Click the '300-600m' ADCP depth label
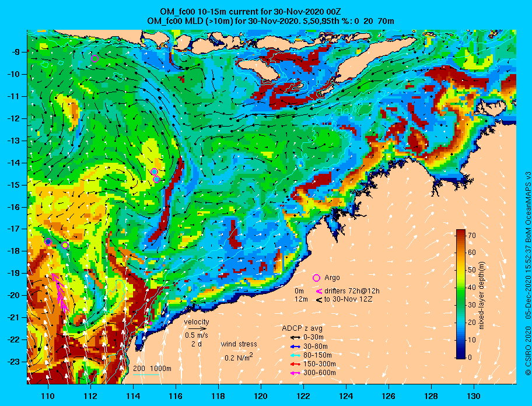Image resolution: width=532 pixels, height=406 pixels. tap(320, 373)
